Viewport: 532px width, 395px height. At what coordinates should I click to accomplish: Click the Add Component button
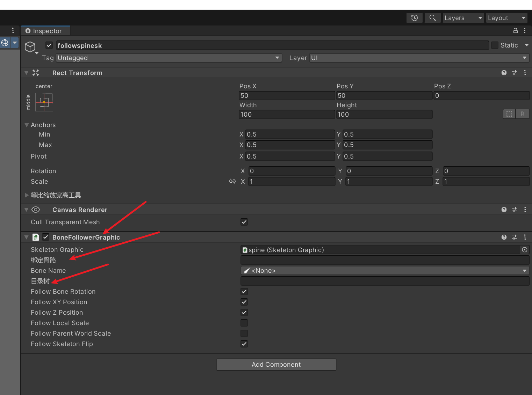point(276,365)
